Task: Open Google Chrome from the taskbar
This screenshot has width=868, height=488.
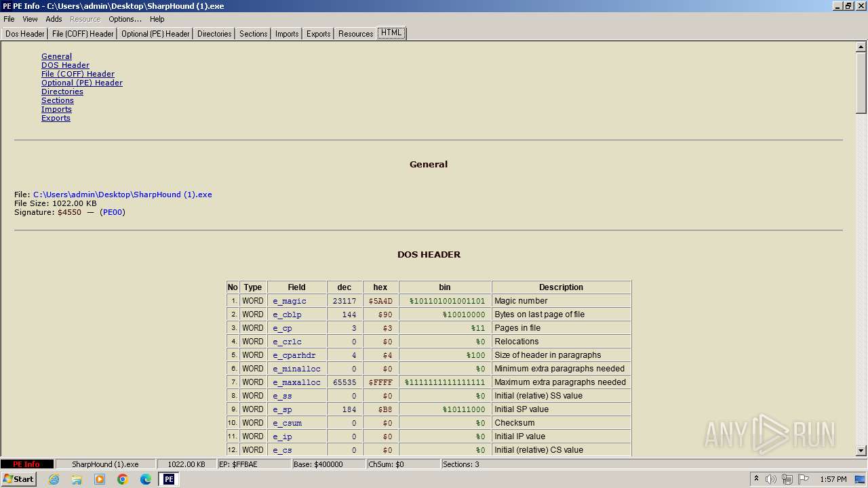Action: 123,479
